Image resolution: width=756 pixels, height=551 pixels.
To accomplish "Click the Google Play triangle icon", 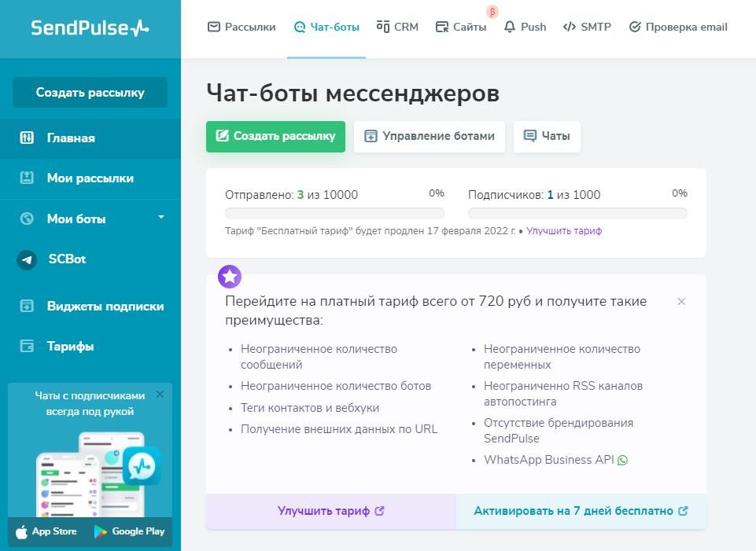I will point(100,531).
